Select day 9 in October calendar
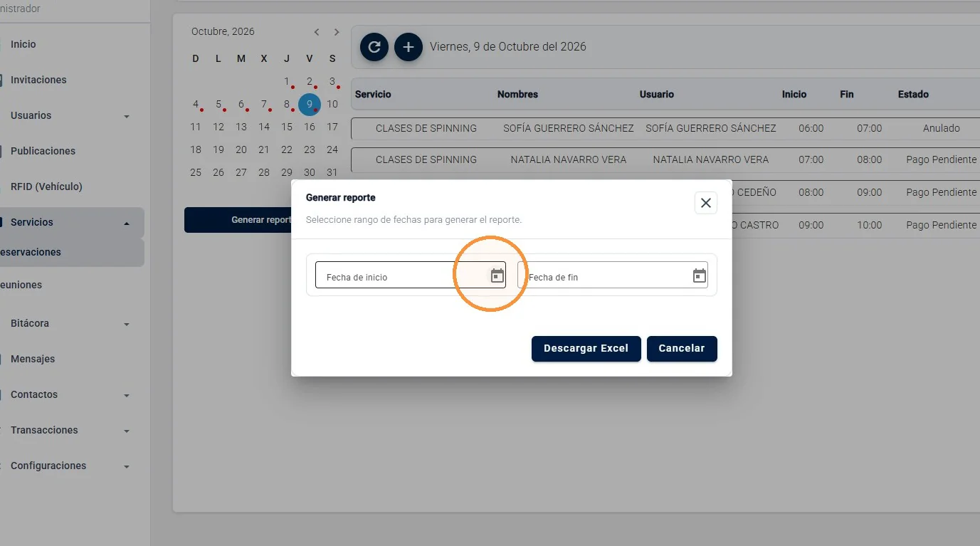This screenshot has width=980, height=546. pos(310,105)
